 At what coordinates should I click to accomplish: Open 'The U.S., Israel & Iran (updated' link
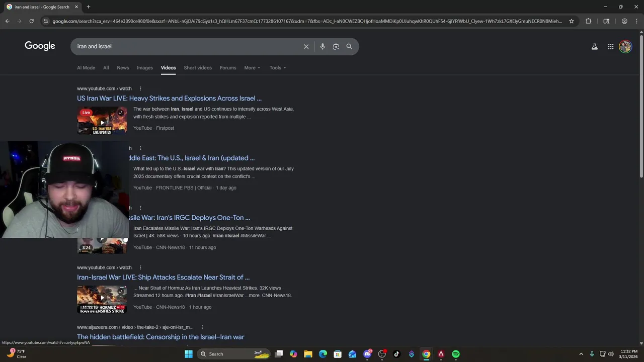click(192, 158)
